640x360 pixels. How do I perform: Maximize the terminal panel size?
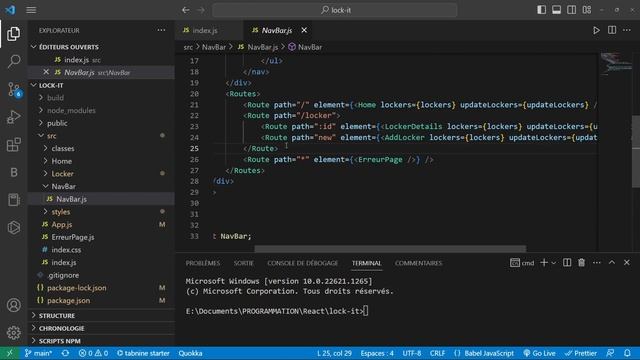click(x=611, y=263)
